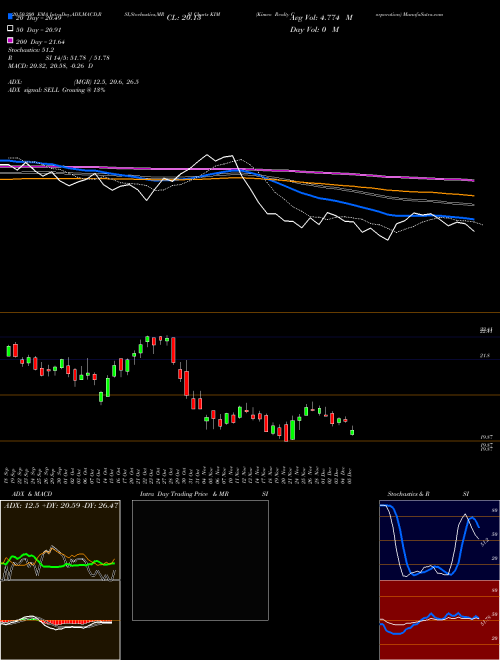Open the ADX indicator chart thumbnail

click(60, 540)
